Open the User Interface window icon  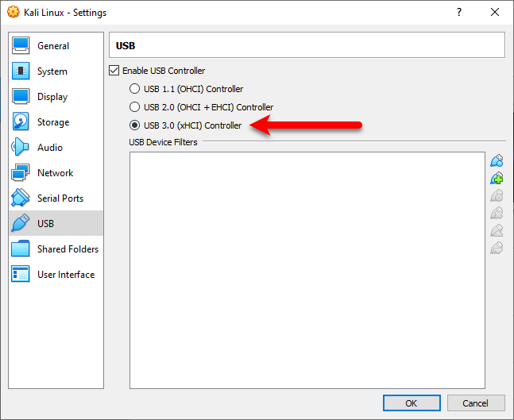(21, 274)
